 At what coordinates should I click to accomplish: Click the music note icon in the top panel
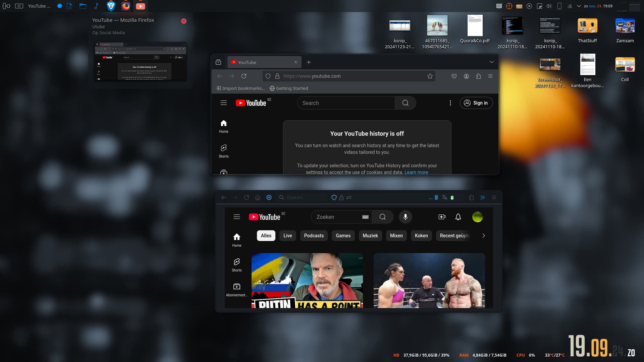click(96, 6)
